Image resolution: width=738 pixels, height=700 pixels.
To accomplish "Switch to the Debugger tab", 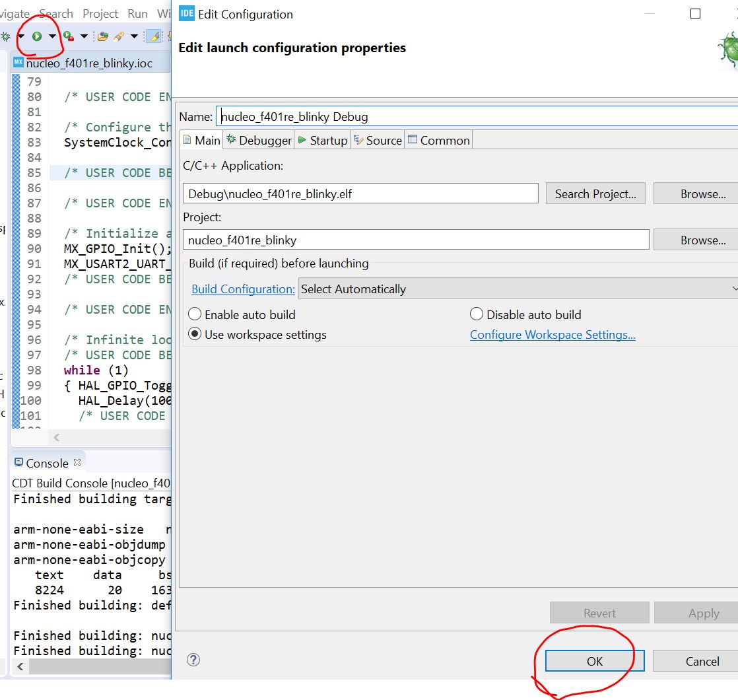I will (259, 140).
